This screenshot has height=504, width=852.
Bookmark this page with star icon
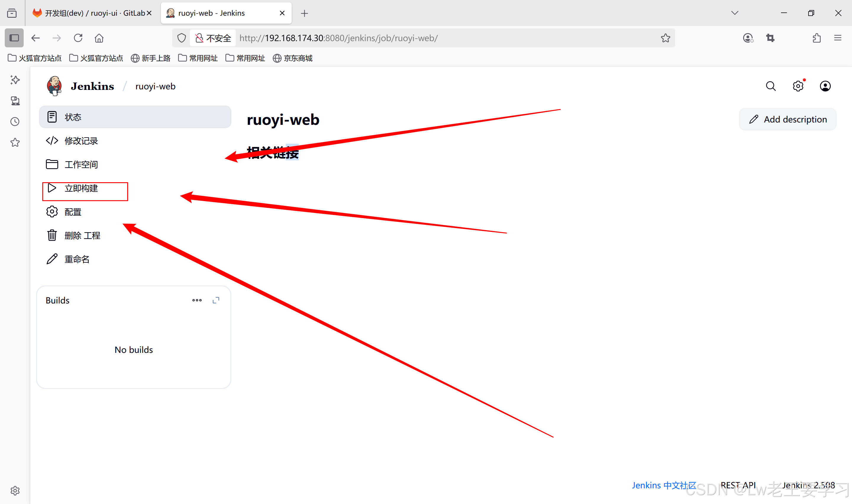point(665,38)
